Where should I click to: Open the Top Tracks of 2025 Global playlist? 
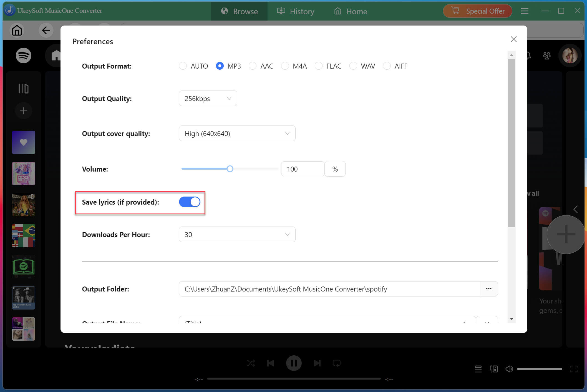coord(24,298)
